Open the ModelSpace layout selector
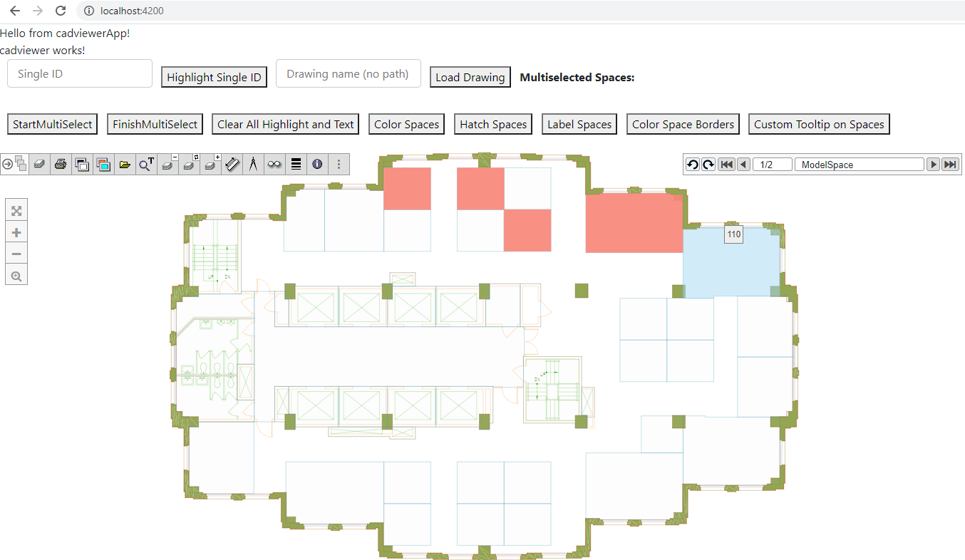 [x=859, y=165]
